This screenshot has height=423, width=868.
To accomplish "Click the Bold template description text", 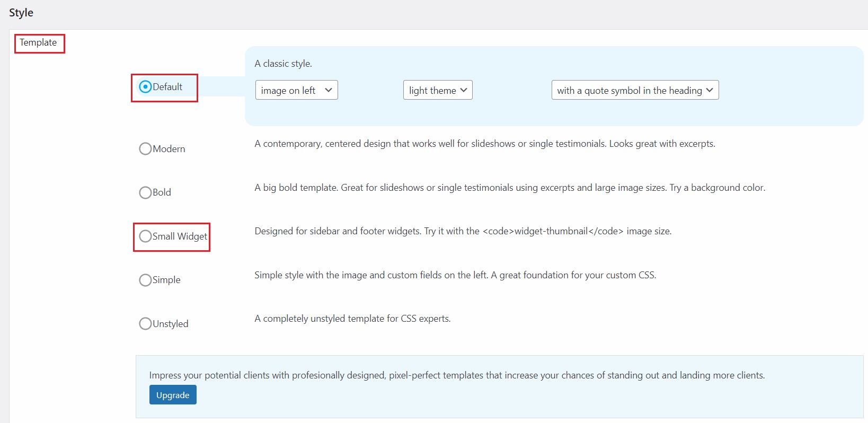I will pos(510,188).
